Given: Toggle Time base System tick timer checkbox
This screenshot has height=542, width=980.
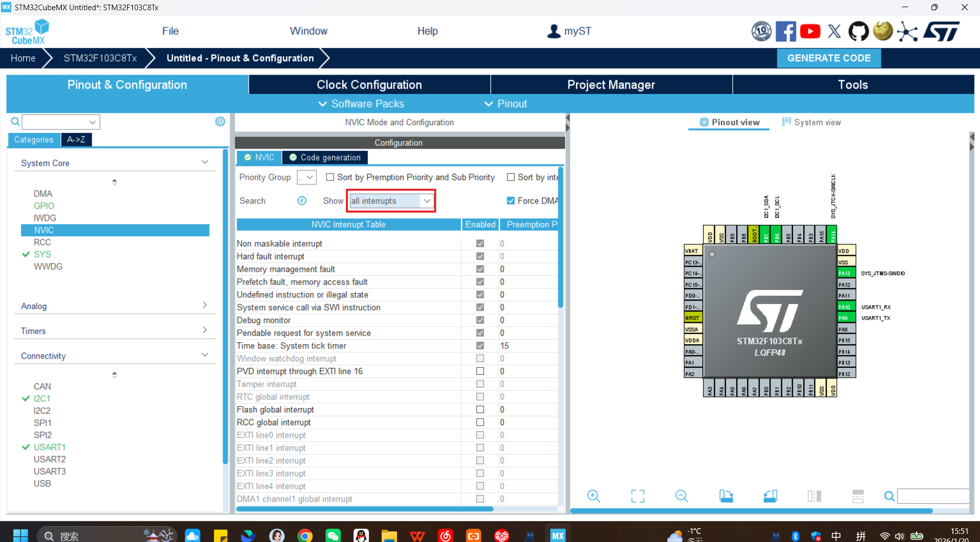Looking at the screenshot, I should (480, 346).
